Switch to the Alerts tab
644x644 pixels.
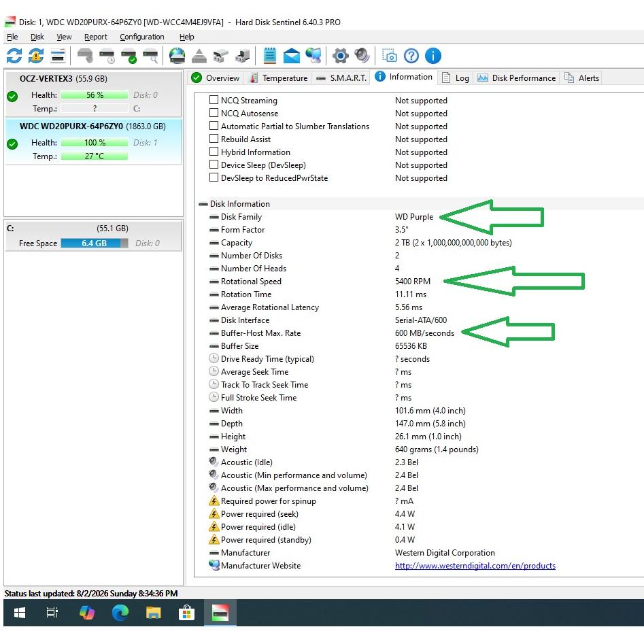(x=581, y=78)
